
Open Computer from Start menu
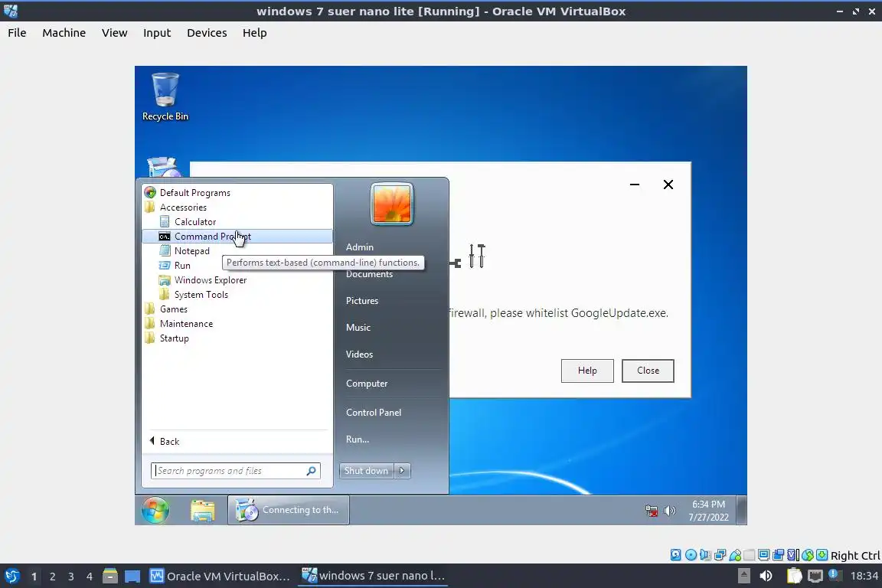point(367,383)
